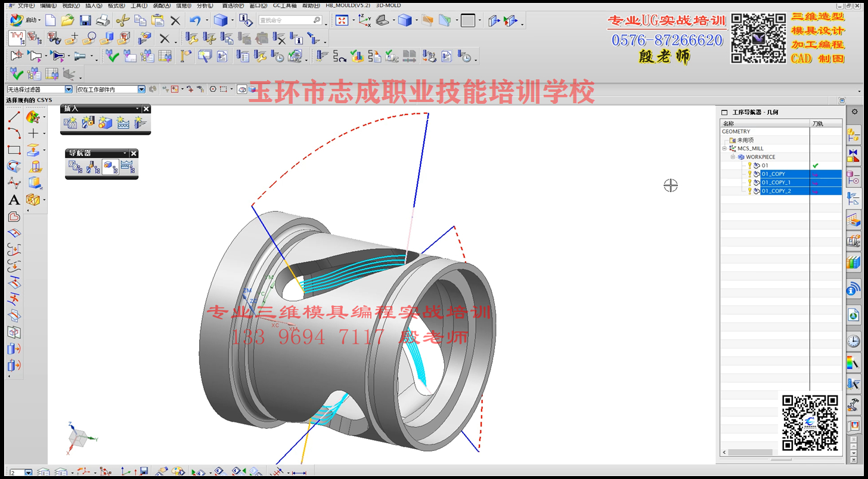Toggle Geometry view button in Navigator toolbar

[110, 167]
